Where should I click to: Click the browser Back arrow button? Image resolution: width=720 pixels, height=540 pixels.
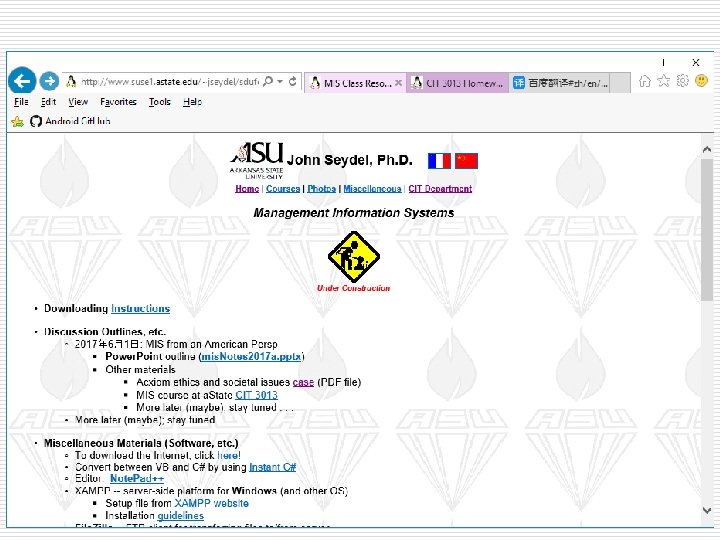coord(22,81)
